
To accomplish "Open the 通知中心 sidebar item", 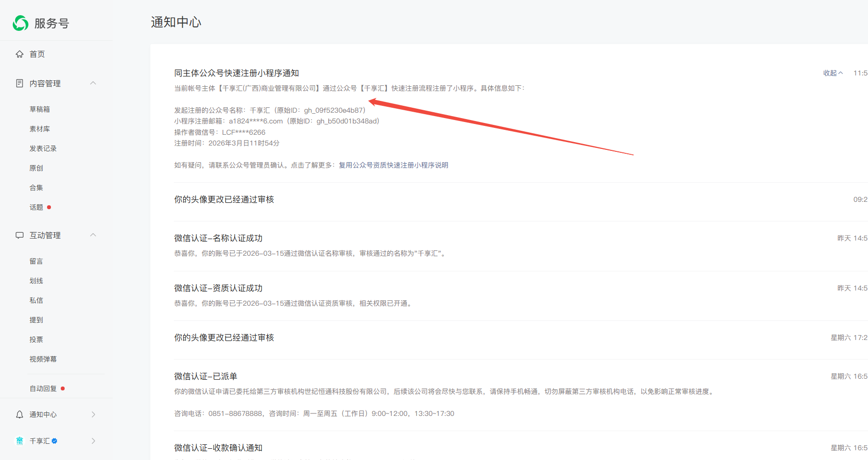I will (43, 414).
